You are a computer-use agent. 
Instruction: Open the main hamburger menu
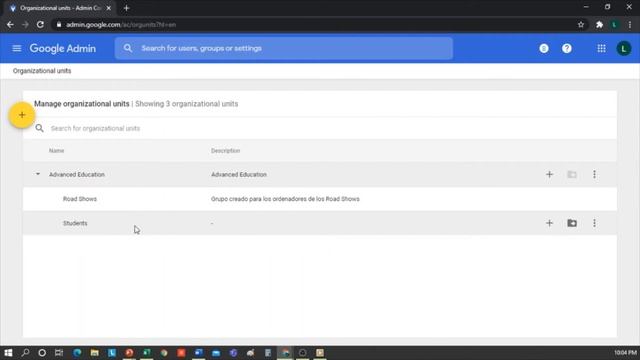17,49
